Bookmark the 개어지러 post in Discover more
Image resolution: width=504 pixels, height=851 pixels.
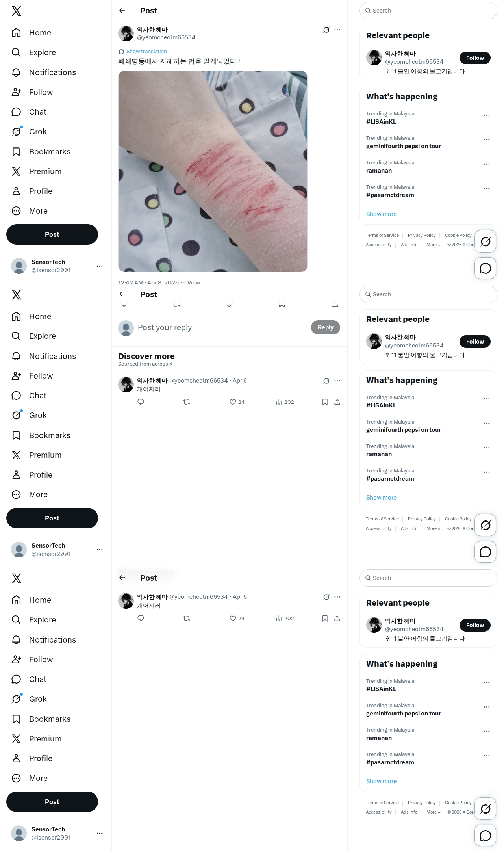coord(325,402)
